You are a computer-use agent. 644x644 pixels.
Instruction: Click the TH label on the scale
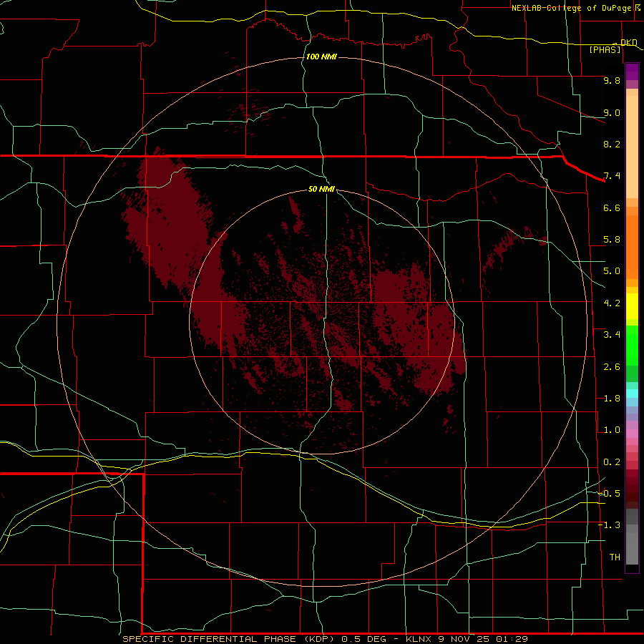tap(615, 557)
